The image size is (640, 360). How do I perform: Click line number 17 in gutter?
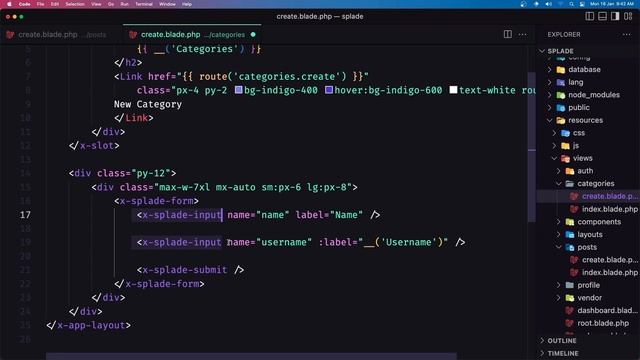[x=25, y=215]
